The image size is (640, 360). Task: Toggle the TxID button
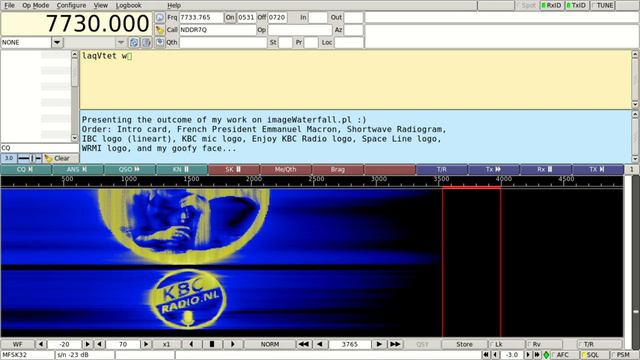(577, 5)
